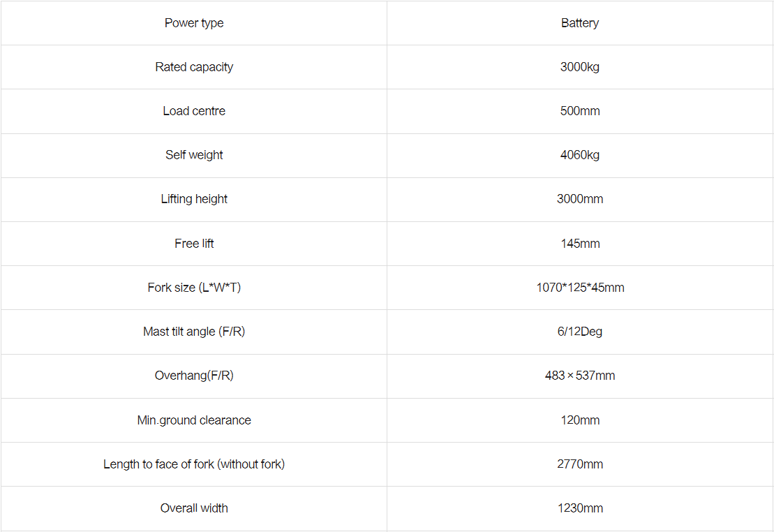Click the "Power type" label cell
The width and height of the screenshot is (774, 532).
(194, 23)
